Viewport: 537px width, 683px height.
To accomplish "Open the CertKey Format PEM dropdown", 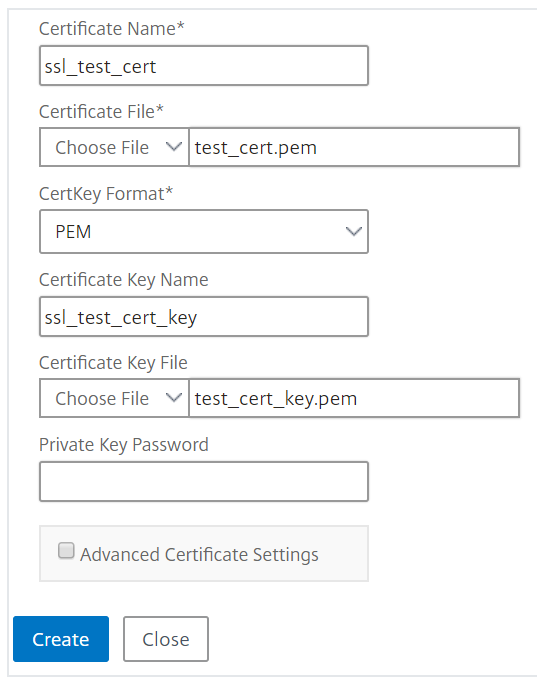I will click(204, 231).
